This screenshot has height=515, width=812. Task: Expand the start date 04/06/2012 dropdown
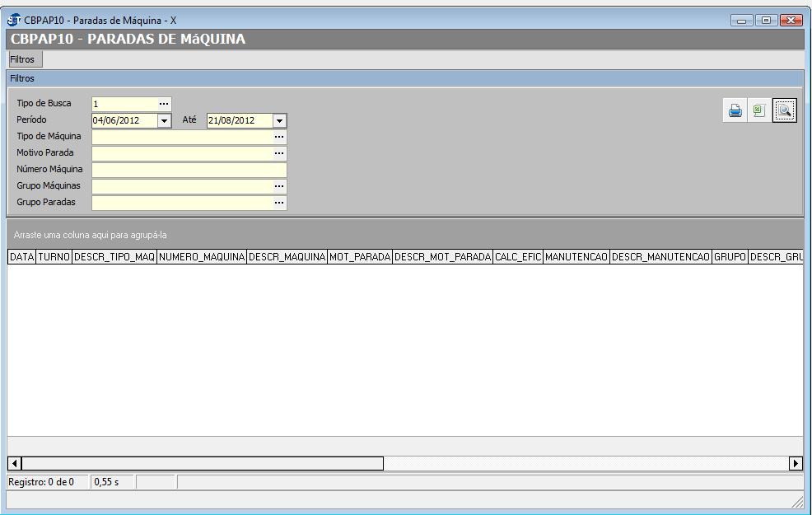(164, 120)
